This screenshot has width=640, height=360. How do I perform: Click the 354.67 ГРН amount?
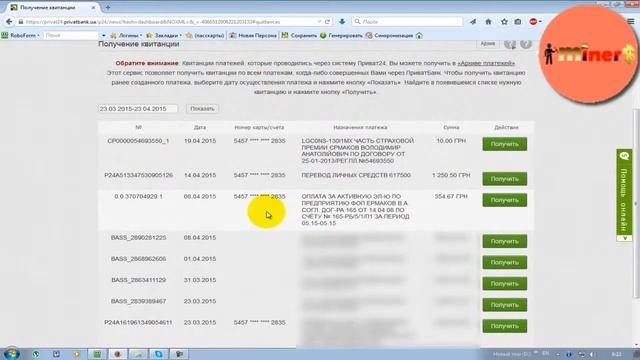(x=451, y=196)
